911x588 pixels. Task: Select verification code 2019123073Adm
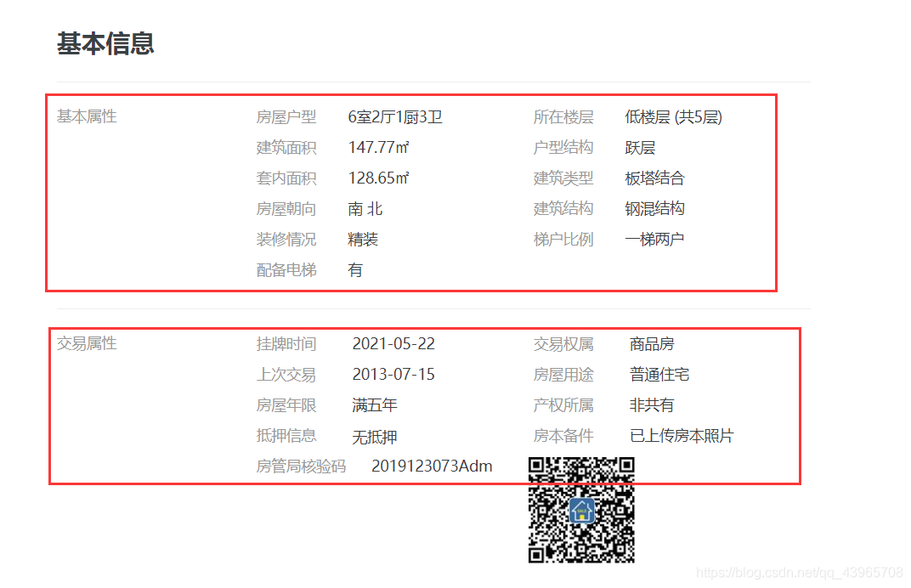coord(432,466)
